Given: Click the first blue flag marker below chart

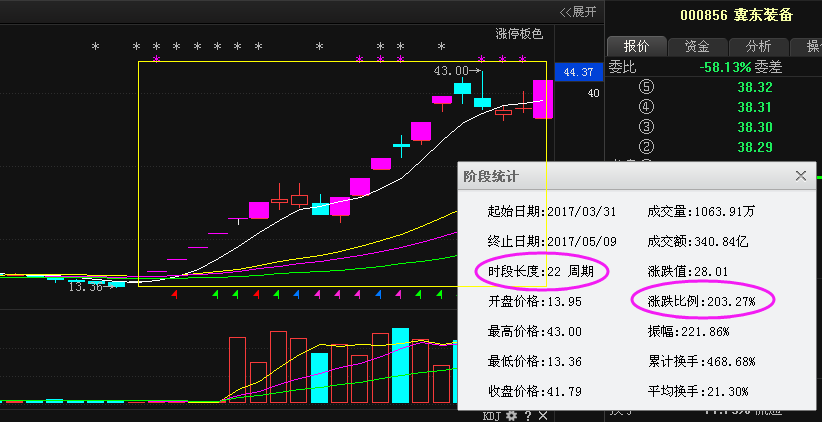Looking at the screenshot, I should (296, 295).
